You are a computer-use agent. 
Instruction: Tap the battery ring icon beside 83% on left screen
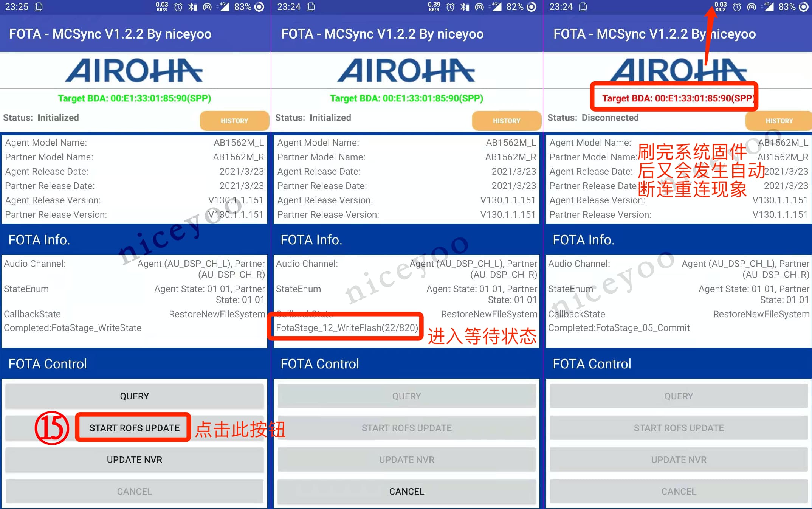tap(259, 7)
